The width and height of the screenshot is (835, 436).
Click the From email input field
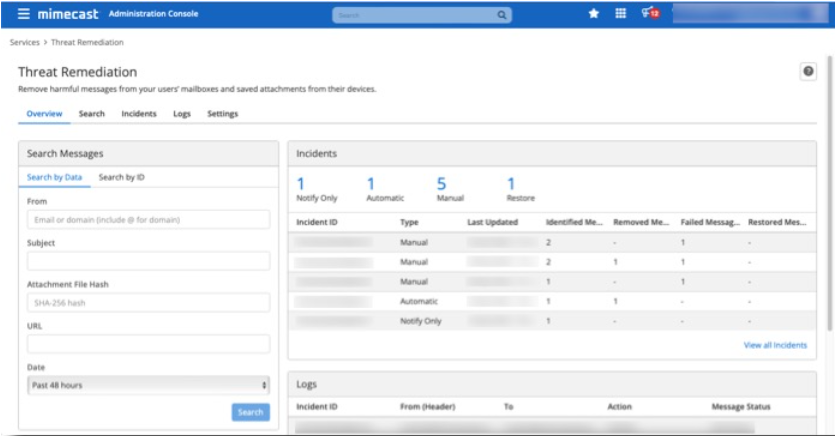pos(148,219)
